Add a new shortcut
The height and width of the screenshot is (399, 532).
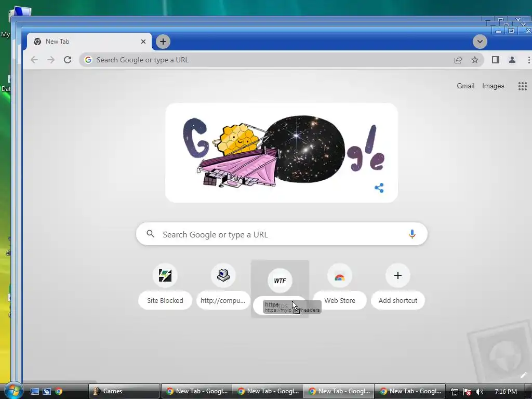point(397,286)
